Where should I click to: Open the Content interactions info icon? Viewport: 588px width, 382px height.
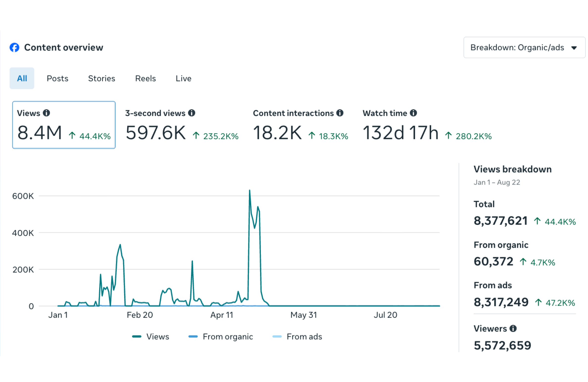pos(340,113)
